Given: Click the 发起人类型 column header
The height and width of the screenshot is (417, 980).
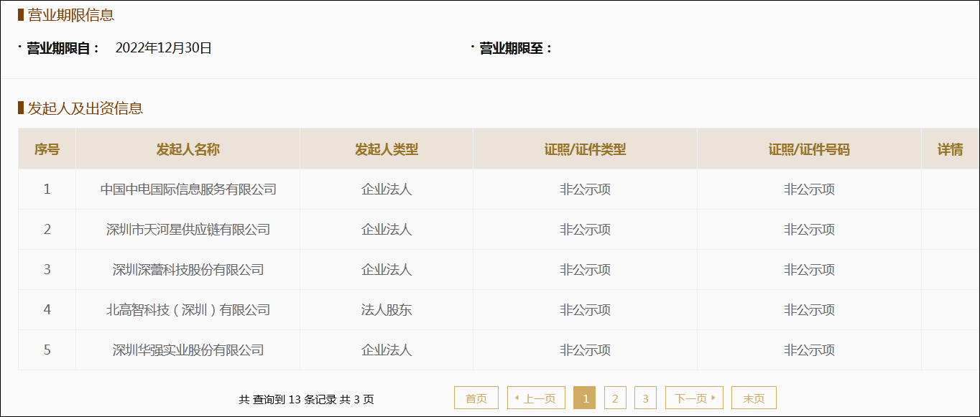Looking at the screenshot, I should (x=387, y=149).
